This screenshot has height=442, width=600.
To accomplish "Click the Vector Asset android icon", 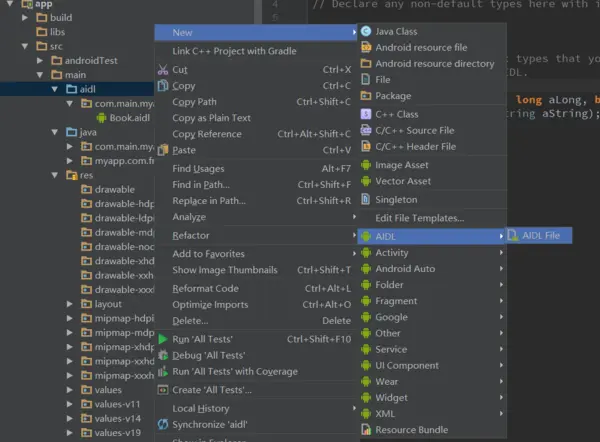I will 366,181.
